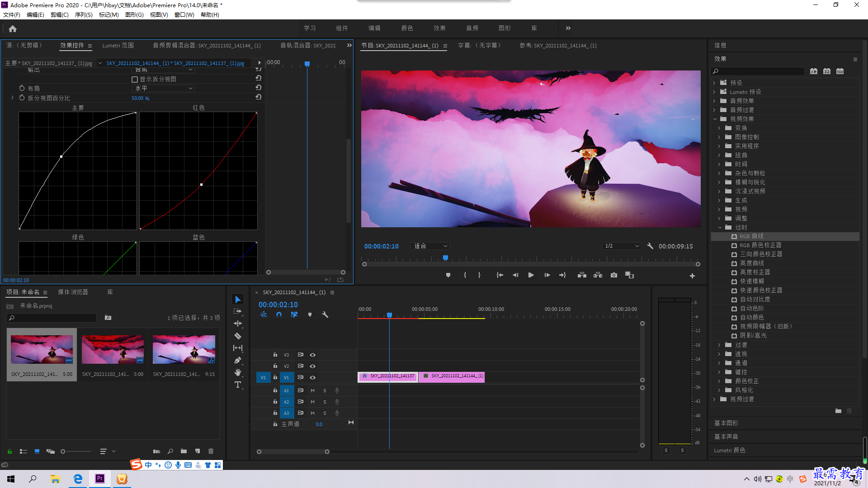The image size is (868, 488).
Task: Delete selected project item trash icon
Action: pos(211,451)
